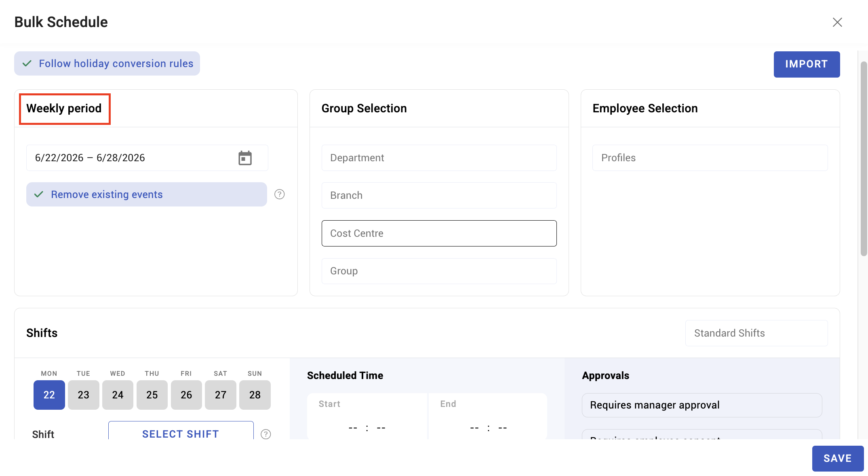
Task: Click help icon beside Remove existing events
Action: click(x=280, y=194)
